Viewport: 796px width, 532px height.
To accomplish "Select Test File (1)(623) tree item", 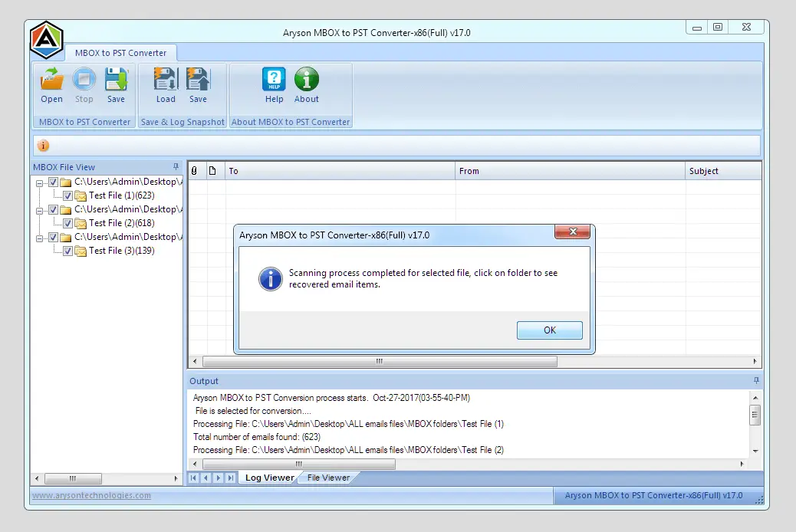I will pos(122,195).
